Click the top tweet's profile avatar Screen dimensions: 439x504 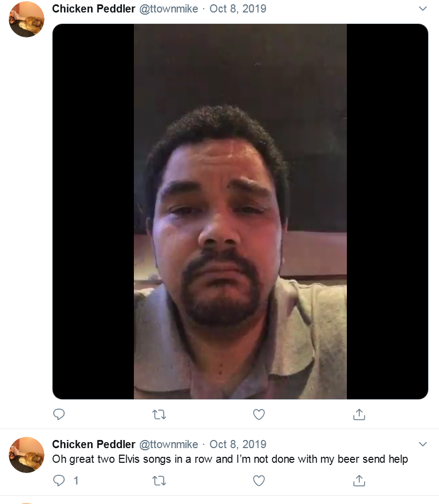[27, 20]
